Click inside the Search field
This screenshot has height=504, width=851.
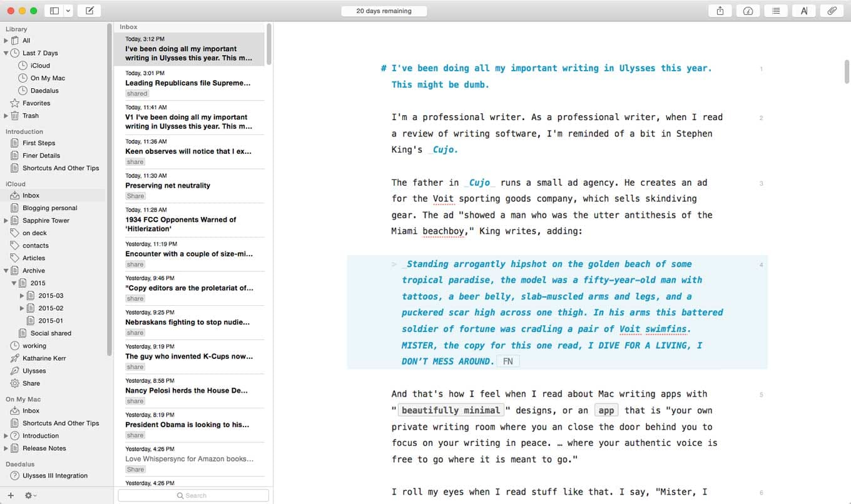[193, 495]
